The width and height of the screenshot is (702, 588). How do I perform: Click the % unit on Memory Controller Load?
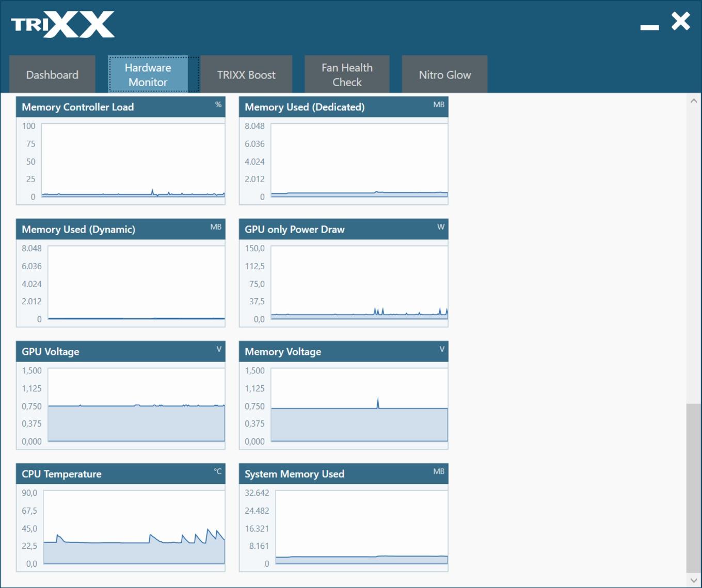pos(218,105)
